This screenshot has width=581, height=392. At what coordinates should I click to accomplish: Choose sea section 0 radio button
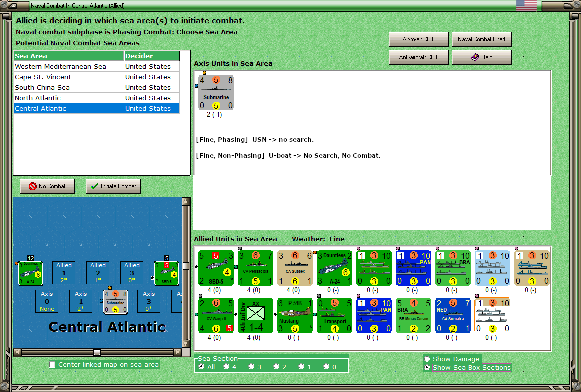click(326, 367)
